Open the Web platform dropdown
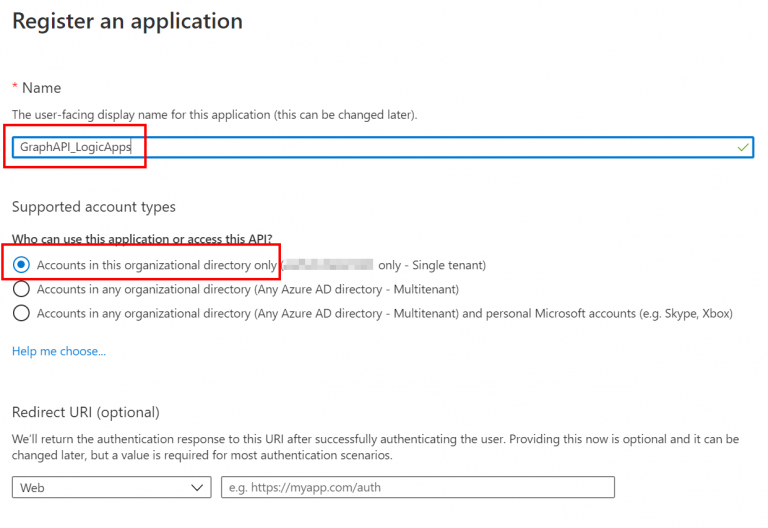 (x=112, y=487)
